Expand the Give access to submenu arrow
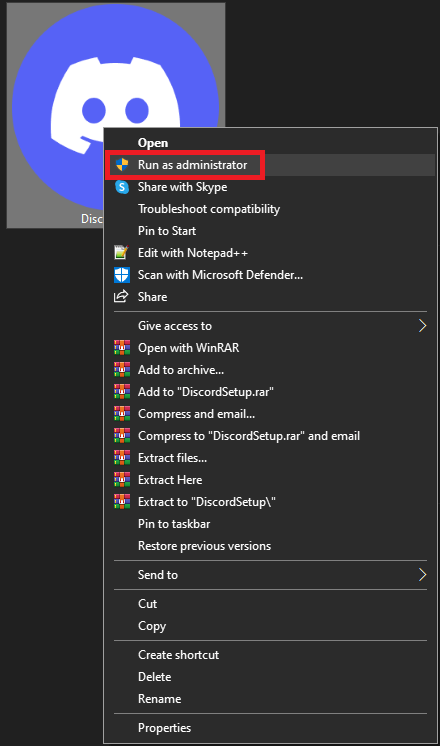 (x=422, y=326)
